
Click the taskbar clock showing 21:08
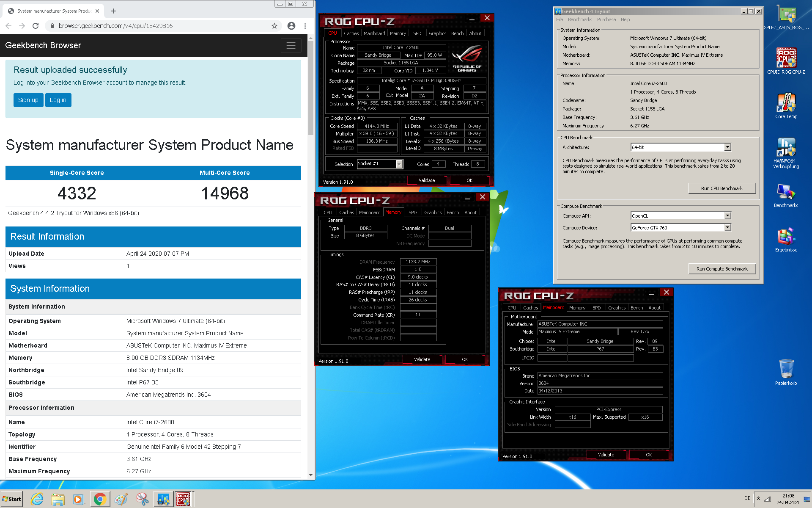coord(788,499)
